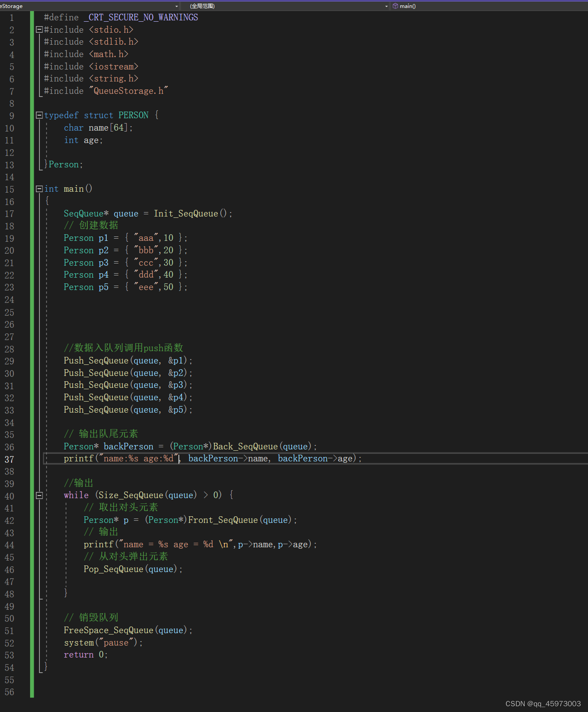588x712 pixels.
Task: Click on _CRT_SECURE_NO_WARNINGS define text
Action: tap(141, 17)
